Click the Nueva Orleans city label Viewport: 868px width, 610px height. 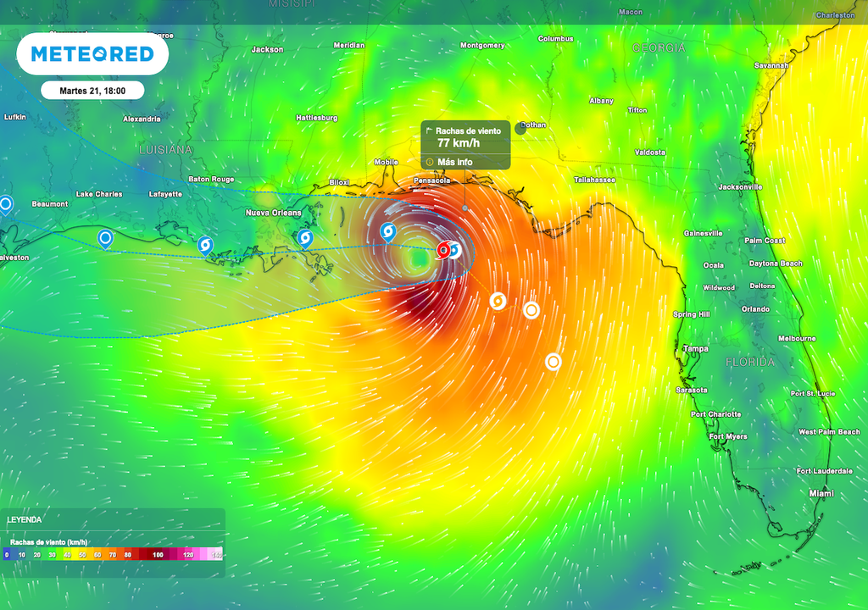tap(274, 213)
